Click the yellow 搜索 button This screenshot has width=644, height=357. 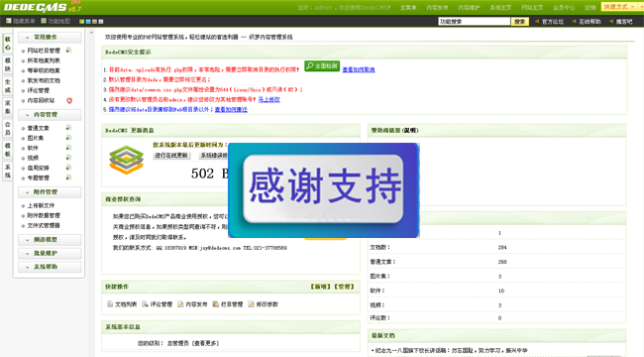(x=519, y=22)
